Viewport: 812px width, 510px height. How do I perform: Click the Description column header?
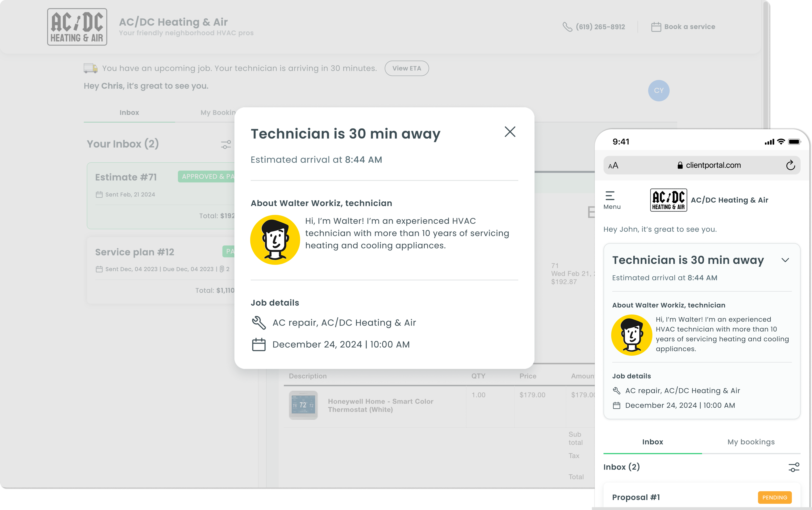click(x=307, y=376)
